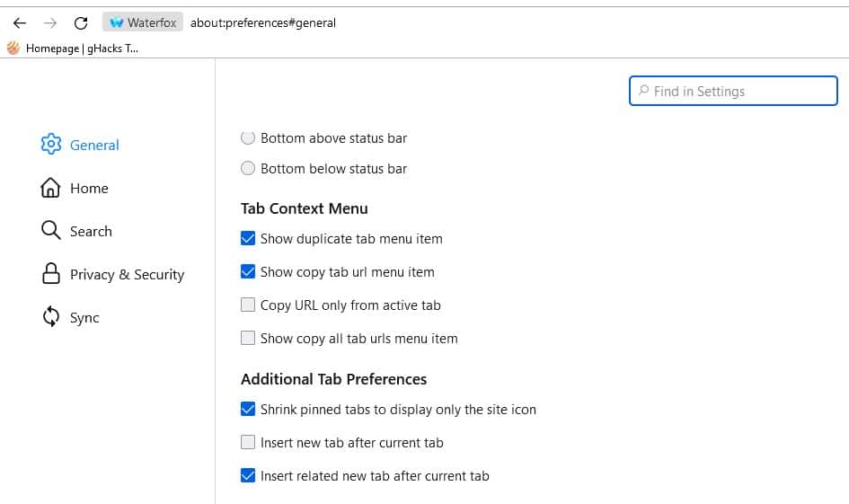849x504 pixels.
Task: Click the Additional Tab Preferences heading
Action: [333, 379]
